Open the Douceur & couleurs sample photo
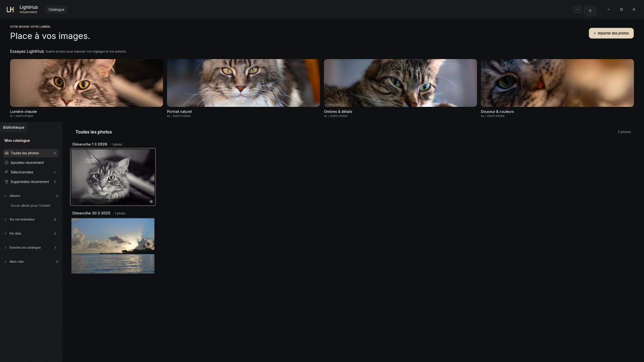The height and width of the screenshot is (362, 644). (x=557, y=83)
